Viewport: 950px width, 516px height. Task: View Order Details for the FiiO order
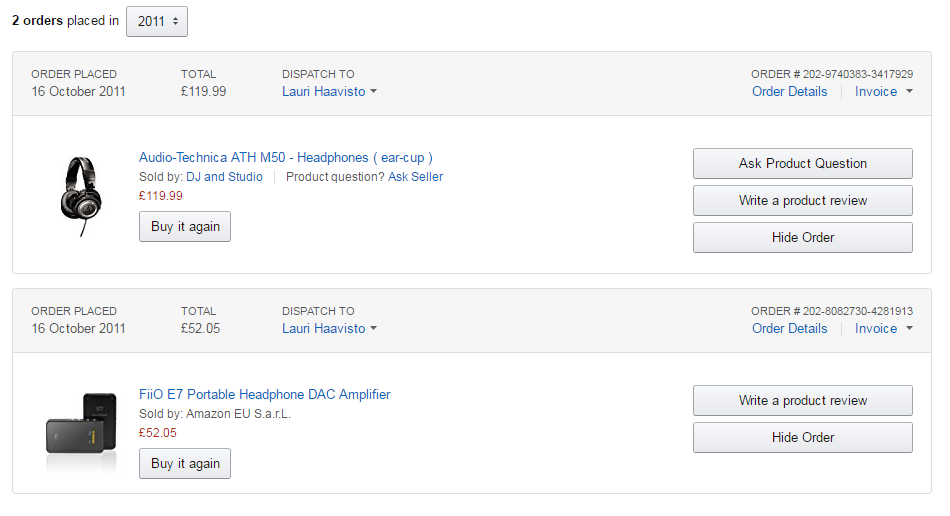coord(789,328)
